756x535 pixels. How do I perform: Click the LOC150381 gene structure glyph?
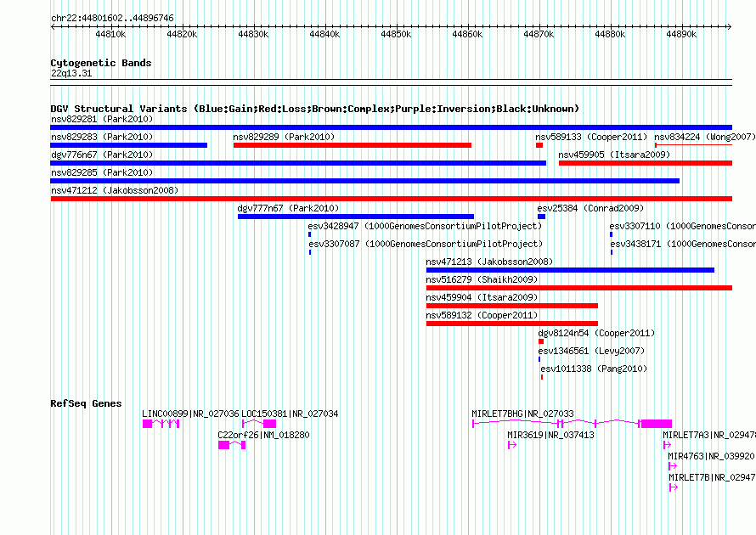coord(259,424)
